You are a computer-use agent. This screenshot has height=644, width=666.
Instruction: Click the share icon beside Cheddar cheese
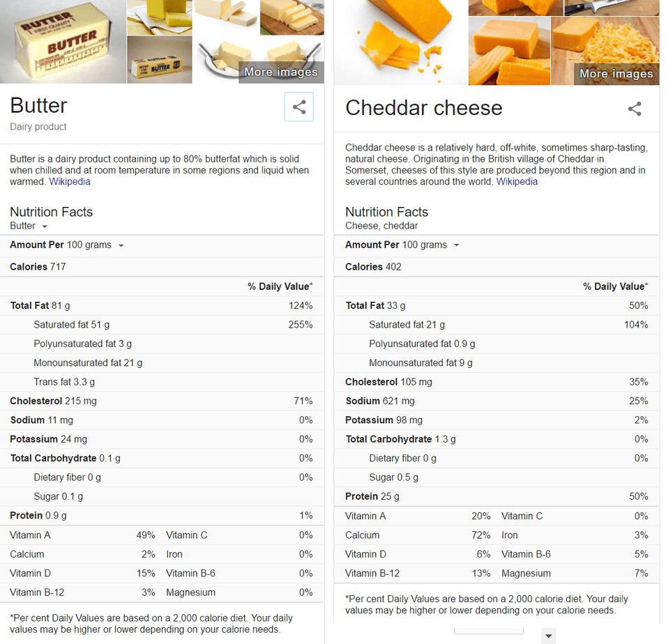635,109
